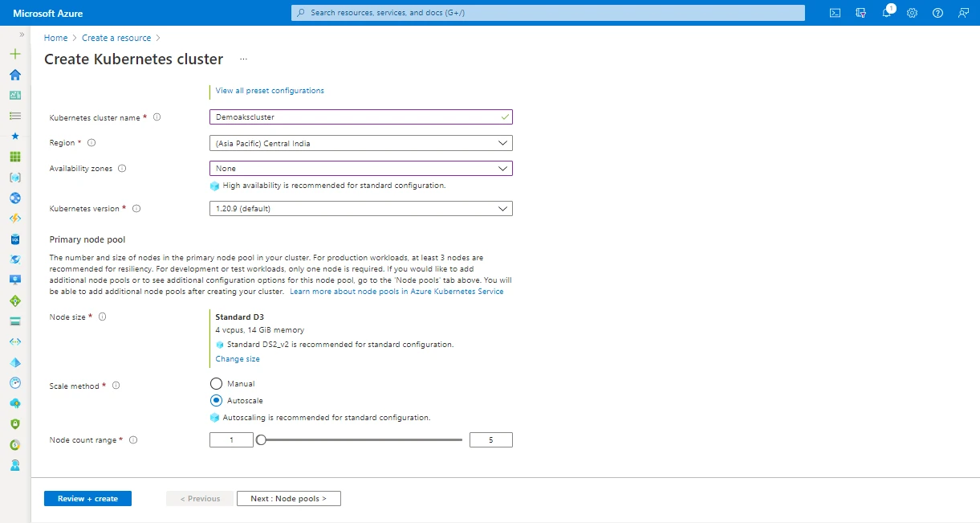Click the Review + create button
The image size is (980, 523).
87,498
